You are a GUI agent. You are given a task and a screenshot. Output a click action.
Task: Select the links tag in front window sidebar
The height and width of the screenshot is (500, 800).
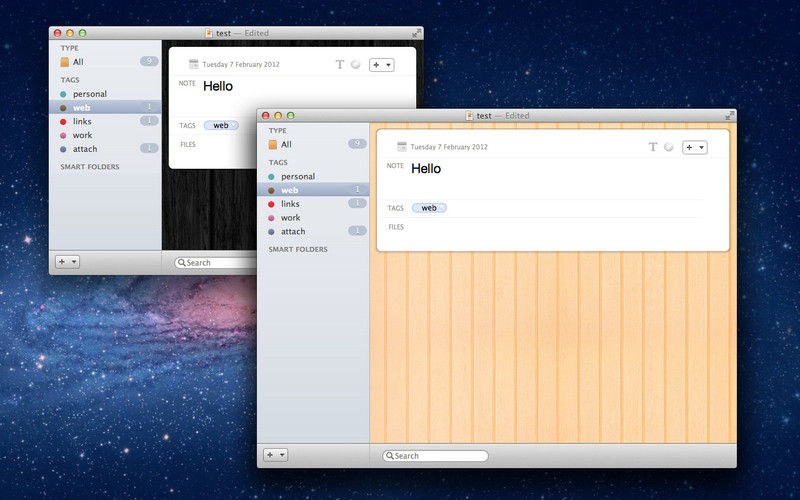(x=290, y=204)
